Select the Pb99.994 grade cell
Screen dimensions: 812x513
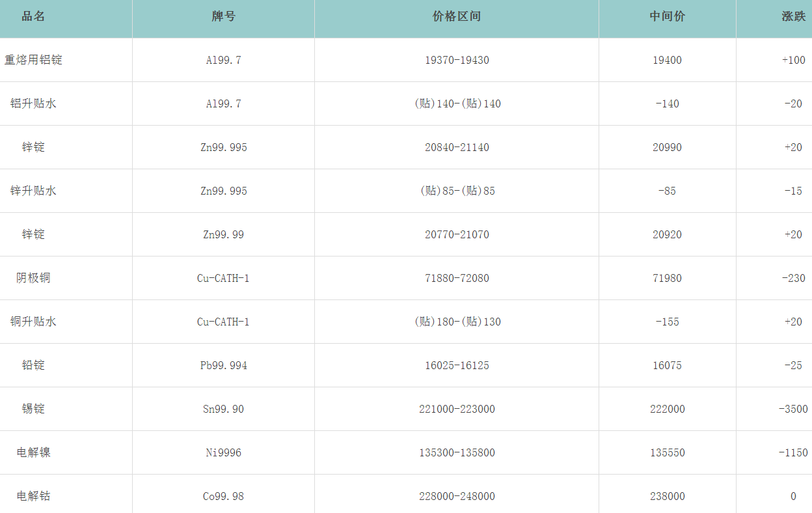click(223, 365)
